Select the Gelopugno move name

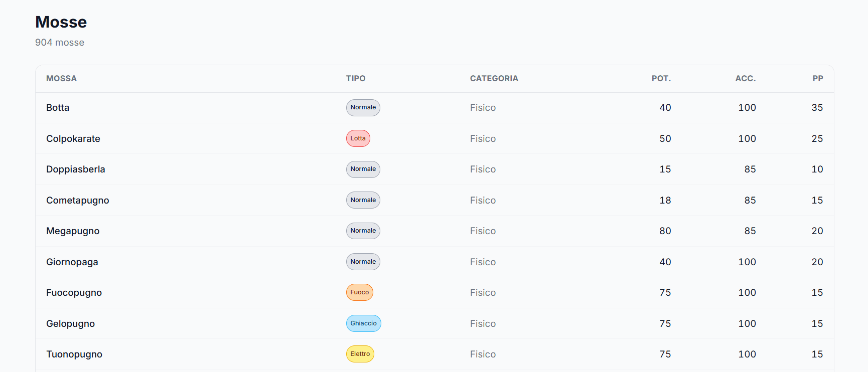coord(70,324)
